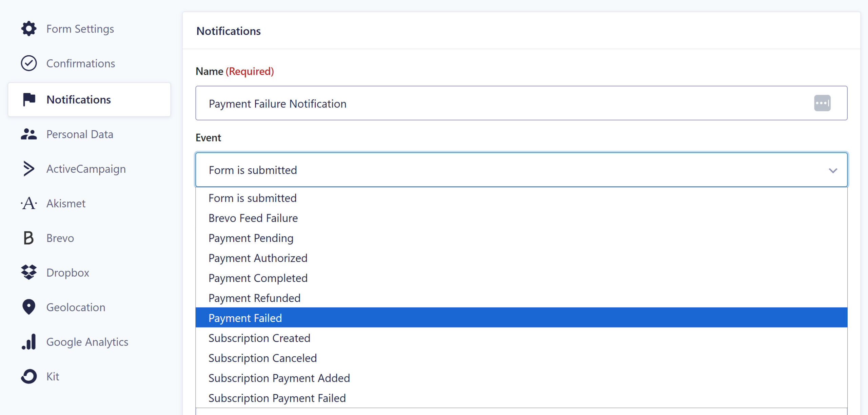Choose 'Subscription Created' event option
This screenshot has width=868, height=415.
tap(521, 338)
